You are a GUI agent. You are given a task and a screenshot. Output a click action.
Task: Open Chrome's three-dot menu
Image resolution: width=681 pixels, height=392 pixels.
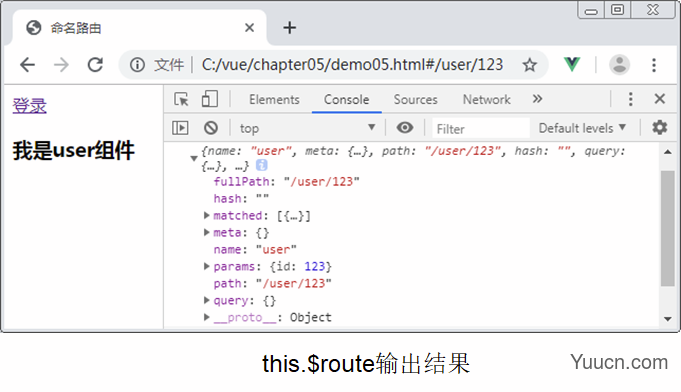tap(654, 65)
